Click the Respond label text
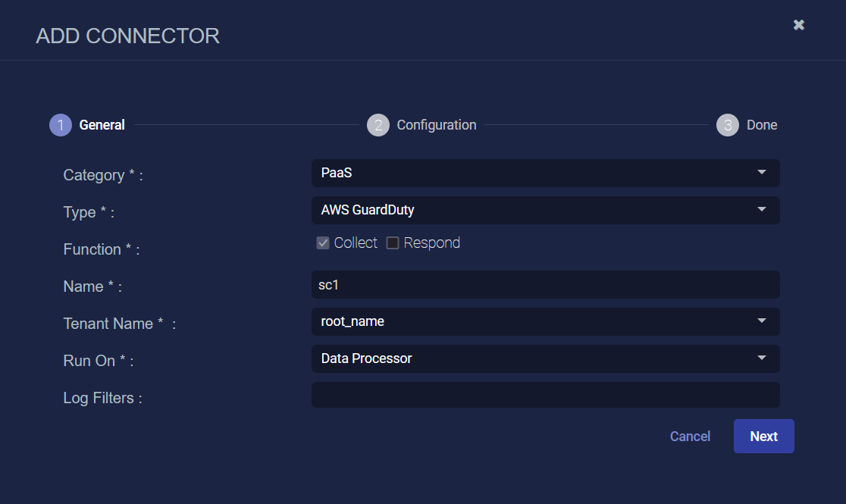This screenshot has width=846, height=504. 431,243
